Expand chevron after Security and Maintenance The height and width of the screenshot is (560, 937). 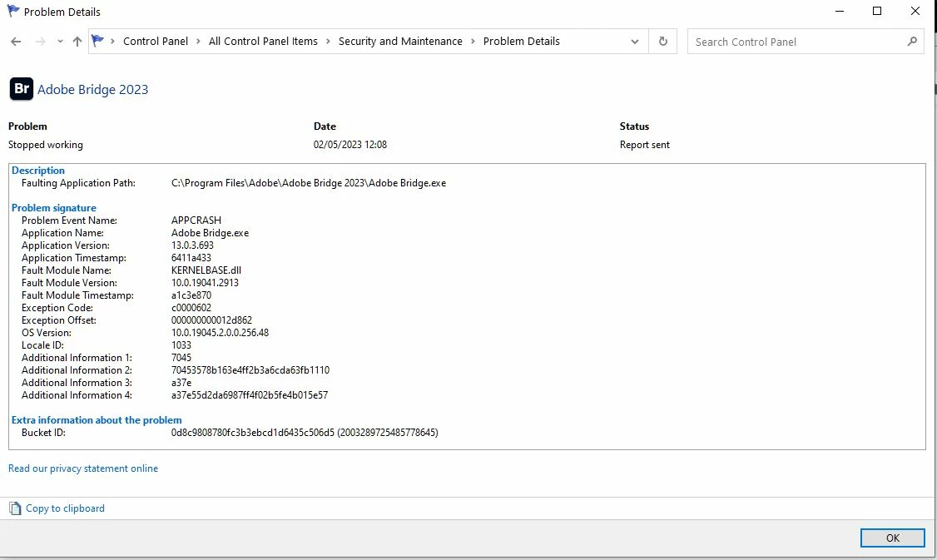(473, 42)
